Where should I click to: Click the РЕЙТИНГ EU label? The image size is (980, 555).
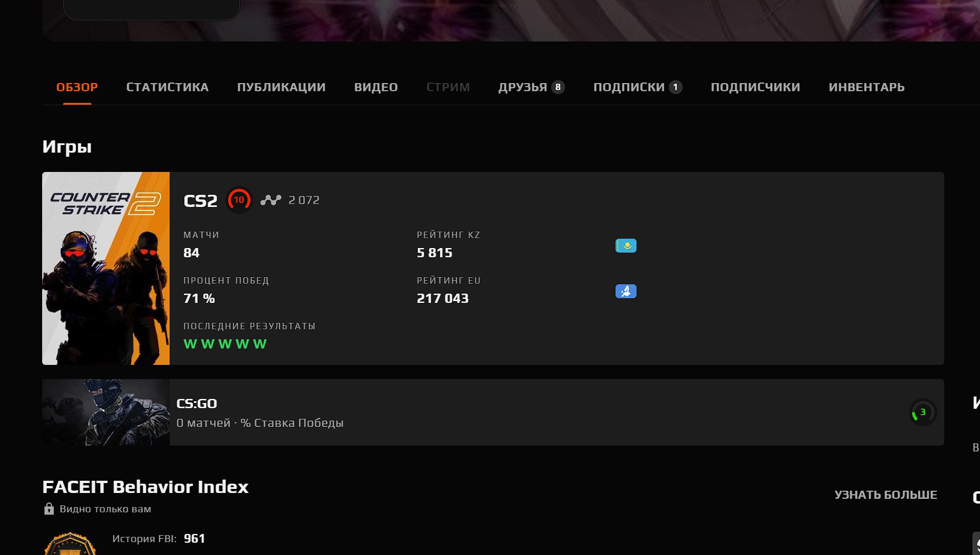(x=449, y=280)
